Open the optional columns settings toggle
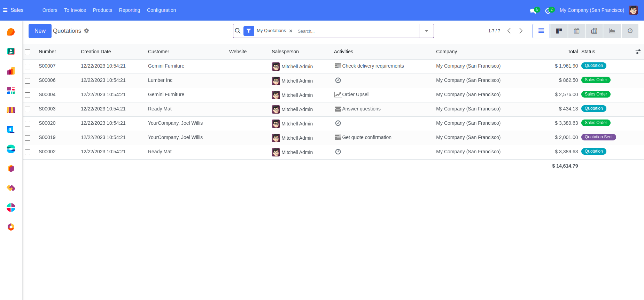Screen dimensions: 644x300 point(638,52)
